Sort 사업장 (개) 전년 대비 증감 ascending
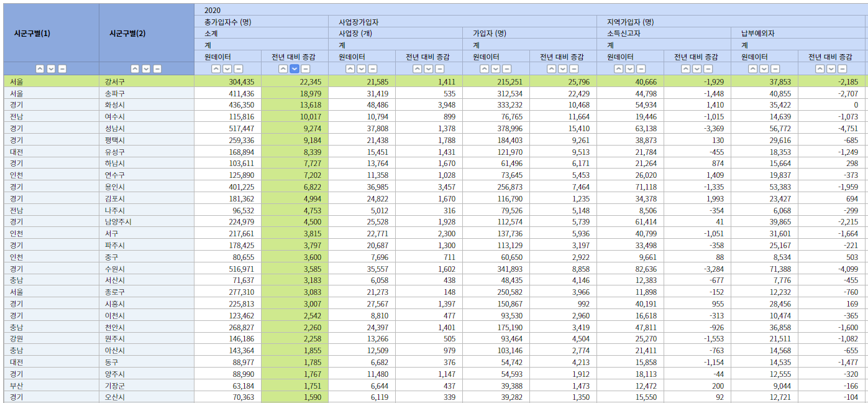Screen dimensions: 868x403 (418, 69)
